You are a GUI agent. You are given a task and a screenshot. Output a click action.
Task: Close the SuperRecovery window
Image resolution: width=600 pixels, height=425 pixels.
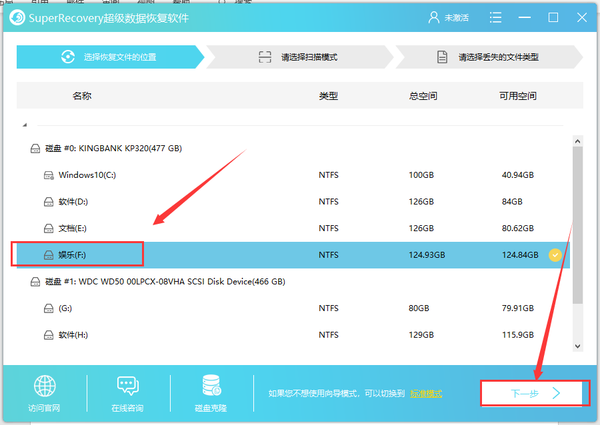point(582,18)
